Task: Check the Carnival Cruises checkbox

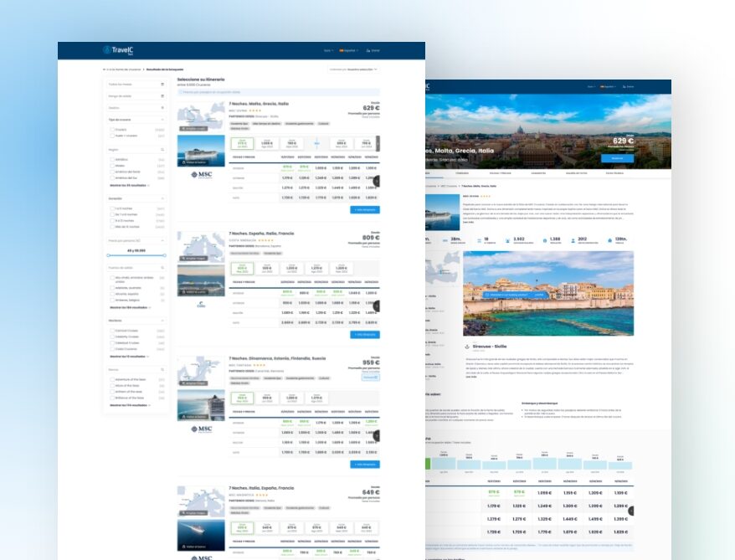Action: tap(112, 331)
